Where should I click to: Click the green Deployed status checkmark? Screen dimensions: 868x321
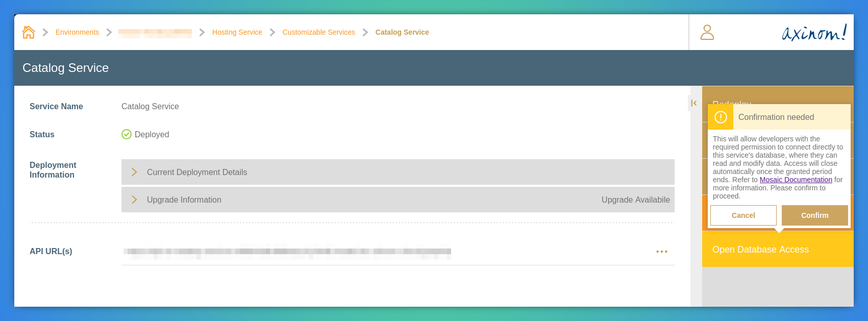[x=127, y=134]
